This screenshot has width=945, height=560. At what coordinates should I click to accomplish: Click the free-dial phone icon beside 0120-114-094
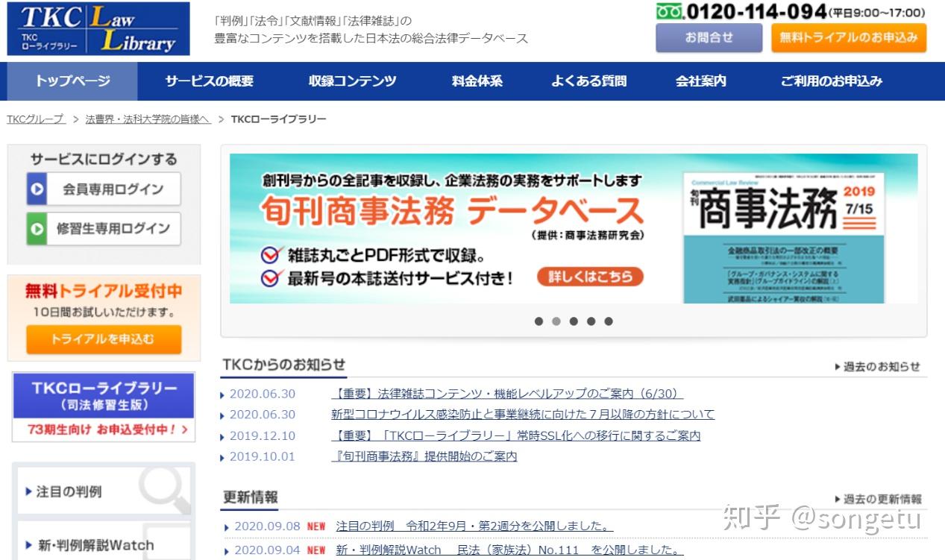point(670,12)
